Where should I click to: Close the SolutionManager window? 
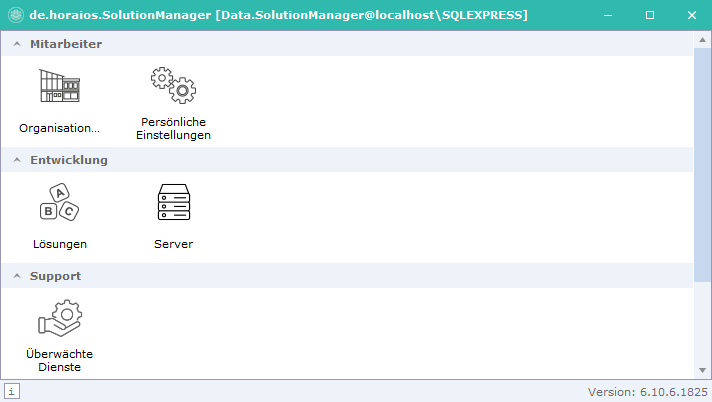pyautogui.click(x=692, y=15)
